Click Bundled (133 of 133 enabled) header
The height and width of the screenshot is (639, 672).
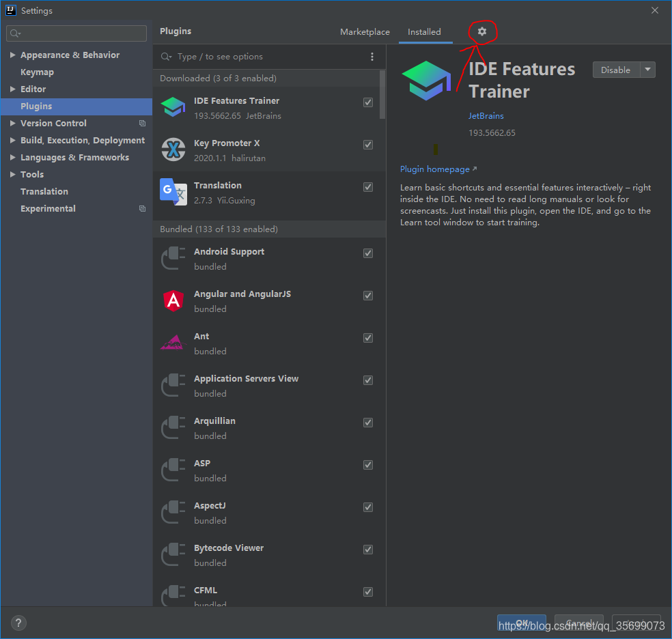[269, 229]
